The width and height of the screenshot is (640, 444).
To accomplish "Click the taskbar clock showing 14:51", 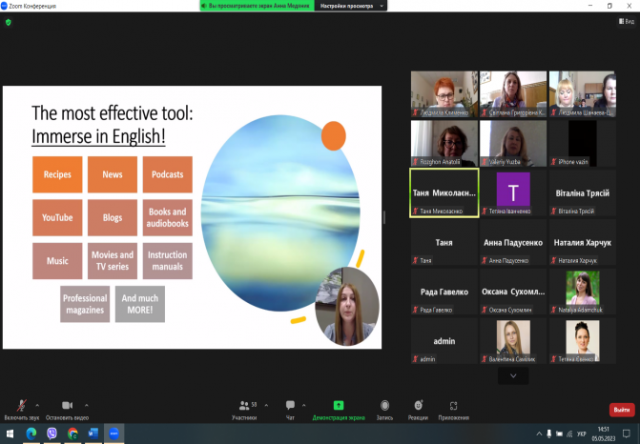I will point(603,433).
